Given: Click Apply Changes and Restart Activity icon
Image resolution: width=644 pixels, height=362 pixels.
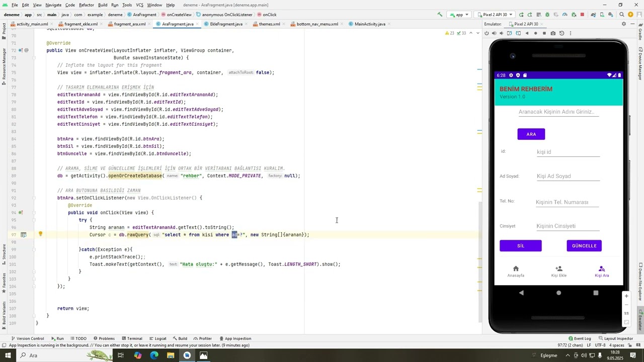Looking at the screenshot, I should 530,15.
